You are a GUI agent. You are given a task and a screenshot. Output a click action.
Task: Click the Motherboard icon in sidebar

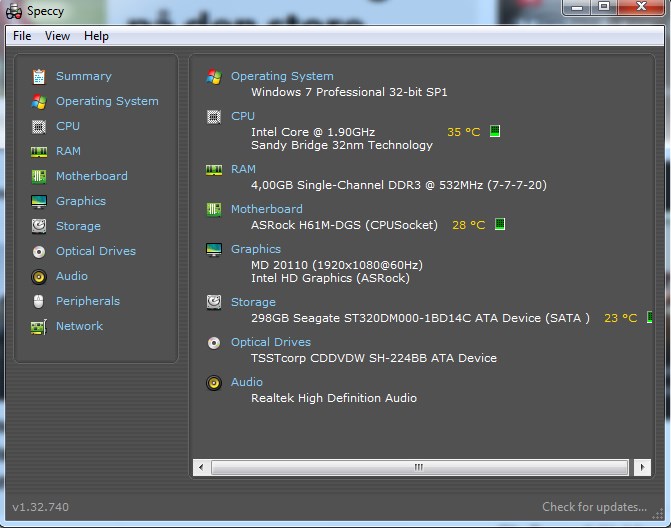point(39,176)
